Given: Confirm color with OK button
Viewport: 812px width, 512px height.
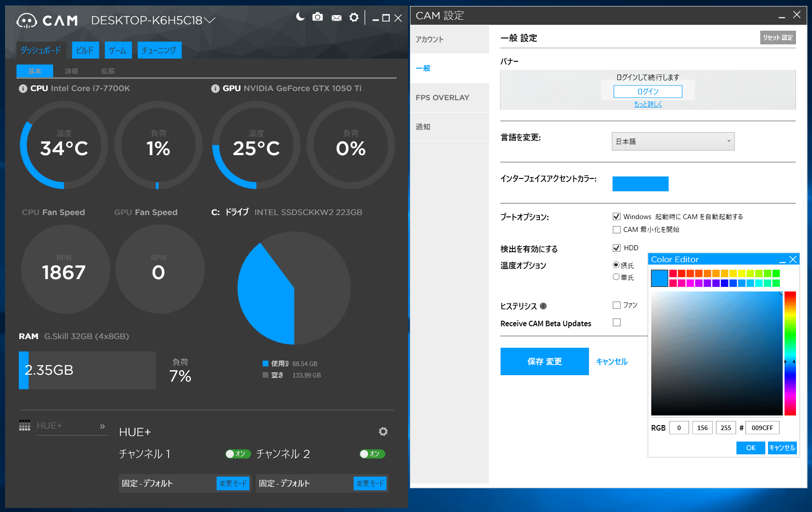Looking at the screenshot, I should [751, 448].
